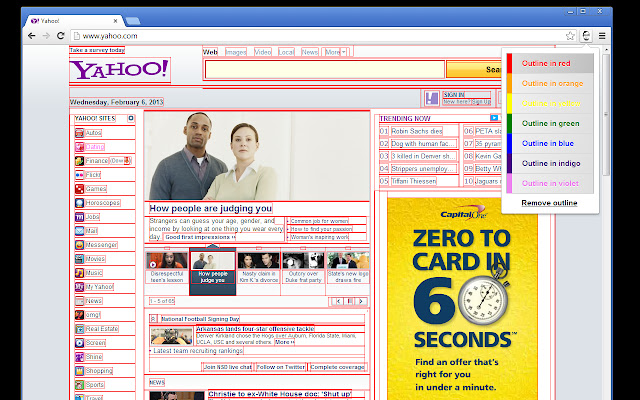This screenshot has height=400, width=640.
Task: Click the omg! icon
Action: 79,315
